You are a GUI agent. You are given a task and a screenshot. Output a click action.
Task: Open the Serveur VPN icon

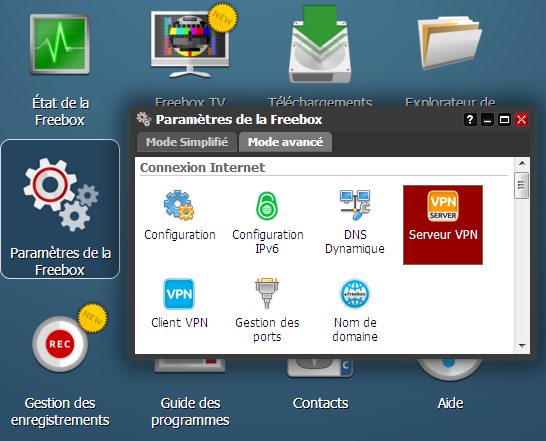(x=443, y=225)
